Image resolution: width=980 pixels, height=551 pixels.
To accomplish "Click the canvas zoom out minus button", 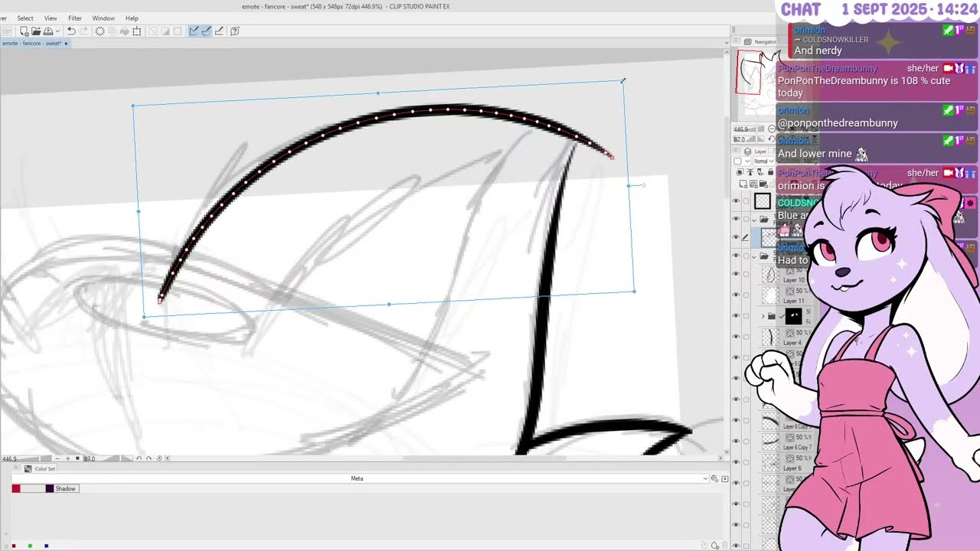I will point(57,458).
